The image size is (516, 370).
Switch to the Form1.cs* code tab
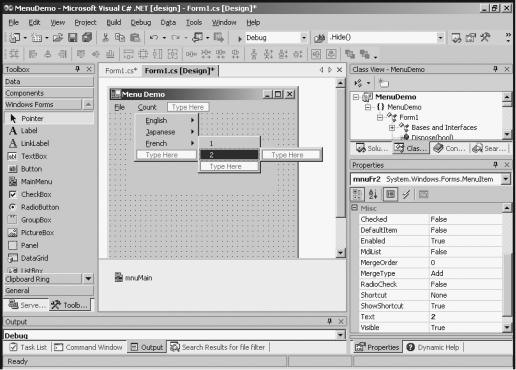pyautogui.click(x=121, y=71)
